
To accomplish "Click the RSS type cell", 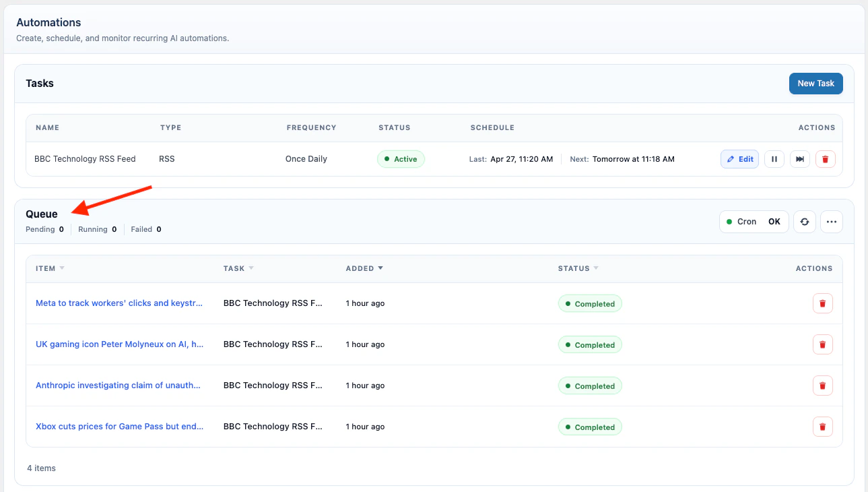I will point(167,159).
